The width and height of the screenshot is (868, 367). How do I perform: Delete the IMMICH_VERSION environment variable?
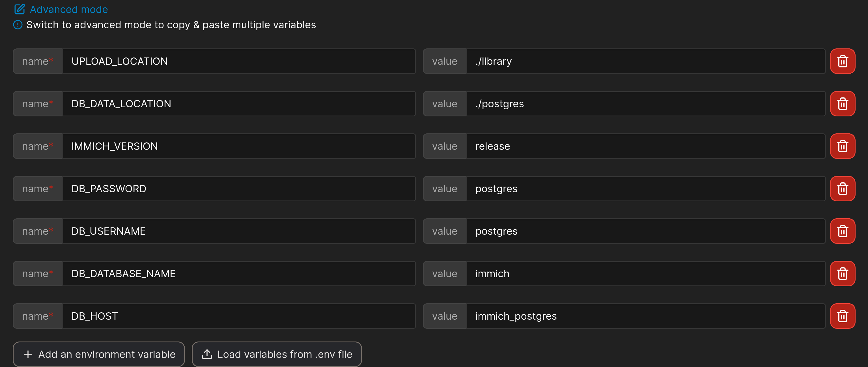[x=842, y=146]
